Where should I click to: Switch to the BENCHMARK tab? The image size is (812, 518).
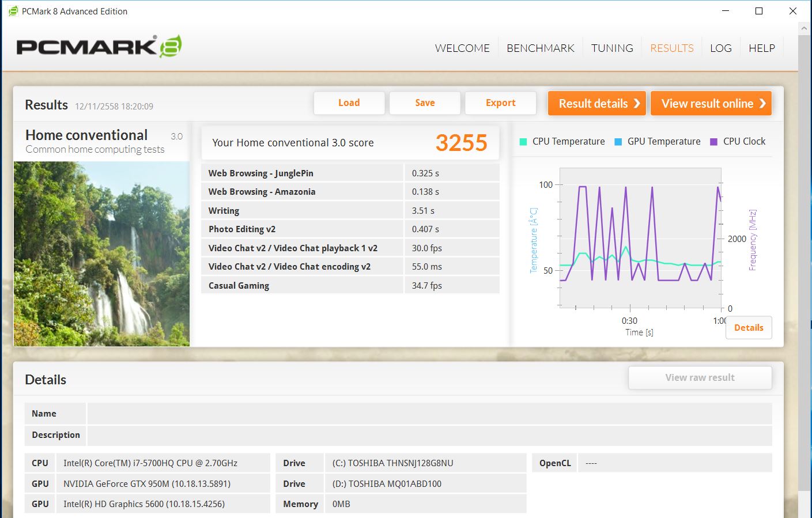coord(541,48)
